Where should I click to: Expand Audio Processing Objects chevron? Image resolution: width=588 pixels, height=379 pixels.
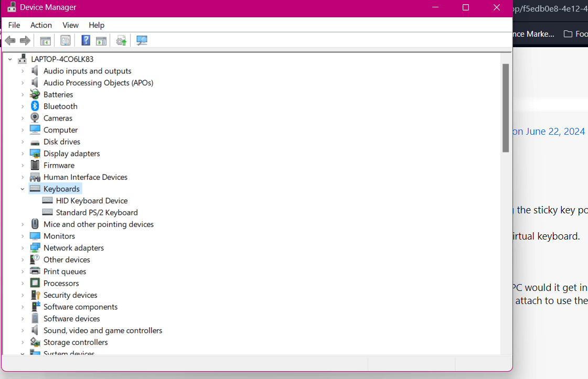[23, 83]
